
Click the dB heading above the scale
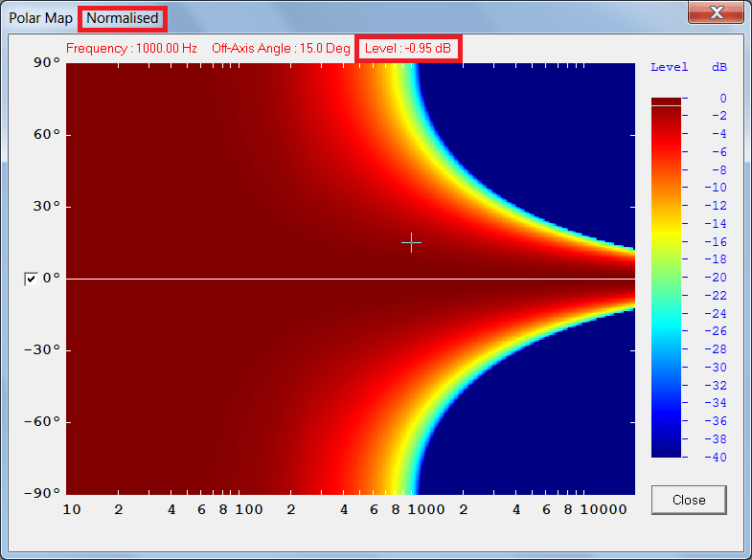[719, 67]
